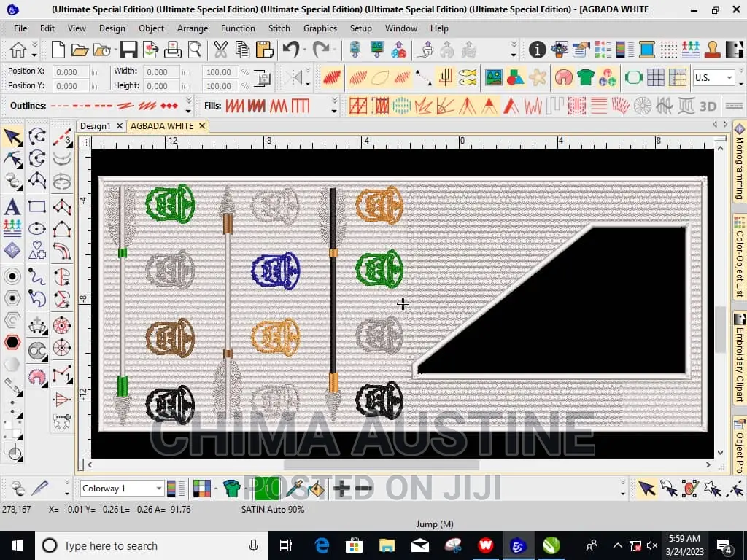Select the Rectangle shape tool

(36, 206)
